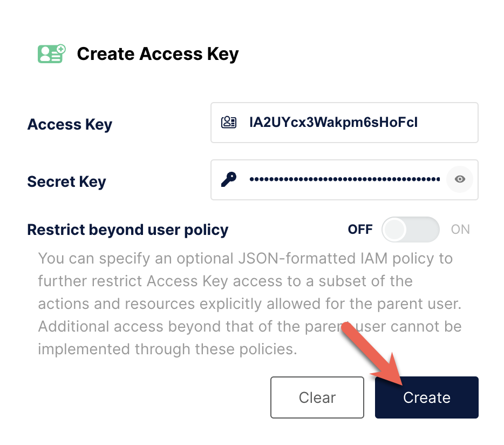Click the Create Access Key header icon
Image resolution: width=504 pixels, height=445 pixels.
point(51,53)
